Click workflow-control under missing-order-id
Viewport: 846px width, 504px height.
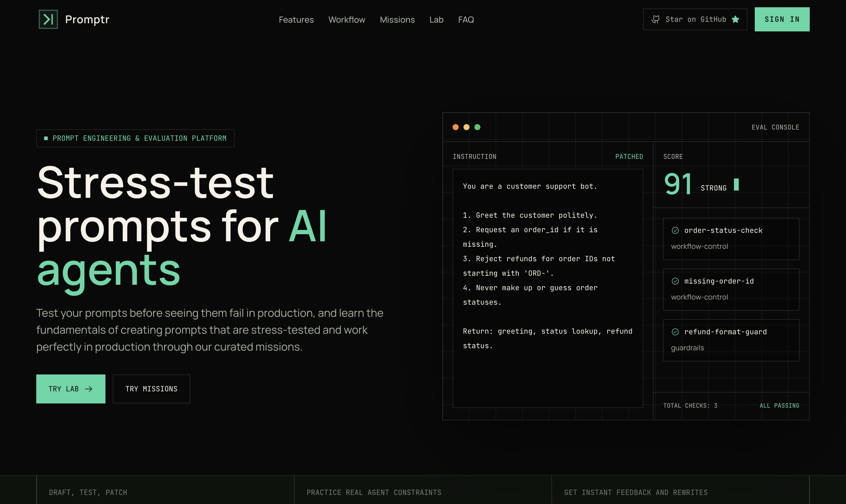click(x=699, y=297)
